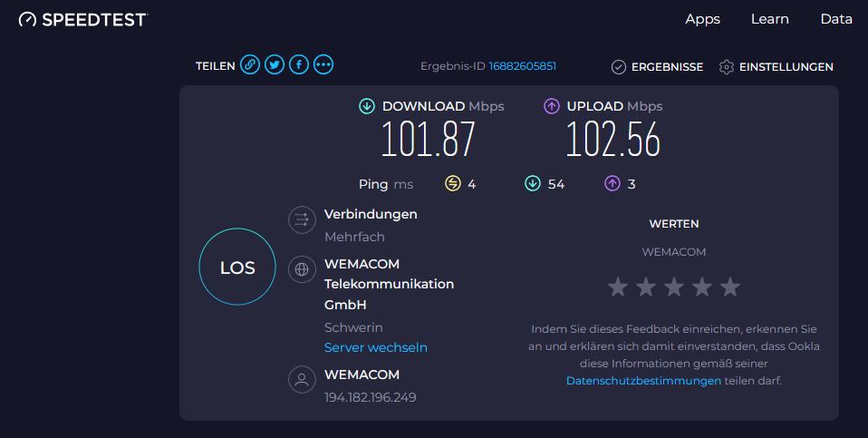The height and width of the screenshot is (438, 868).
Task: Open the Data menu
Action: point(836,19)
